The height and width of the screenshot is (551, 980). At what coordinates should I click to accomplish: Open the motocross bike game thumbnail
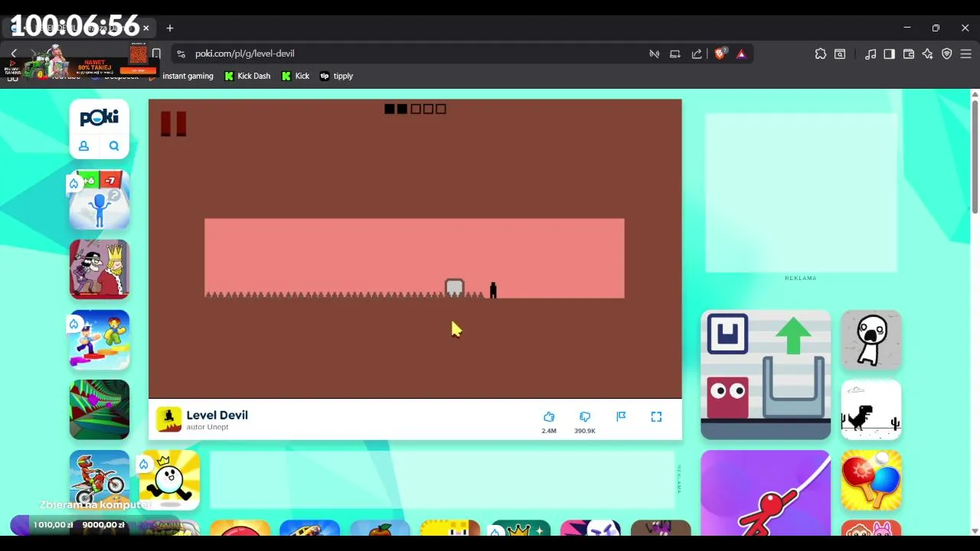click(x=100, y=480)
